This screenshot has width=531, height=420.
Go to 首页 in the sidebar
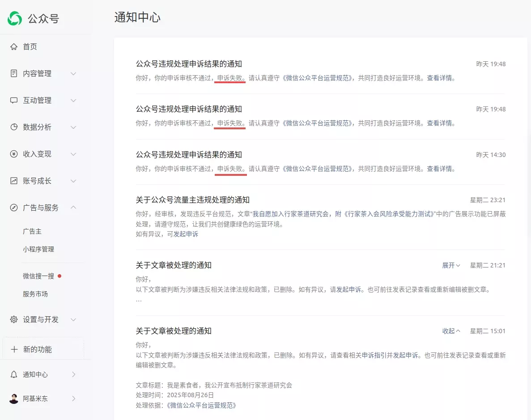coord(30,47)
